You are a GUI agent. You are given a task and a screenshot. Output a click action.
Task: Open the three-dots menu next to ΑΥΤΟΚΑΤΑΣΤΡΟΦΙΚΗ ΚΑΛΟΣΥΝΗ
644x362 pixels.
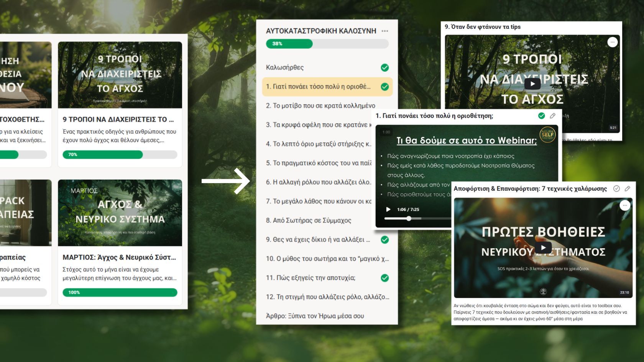click(385, 31)
